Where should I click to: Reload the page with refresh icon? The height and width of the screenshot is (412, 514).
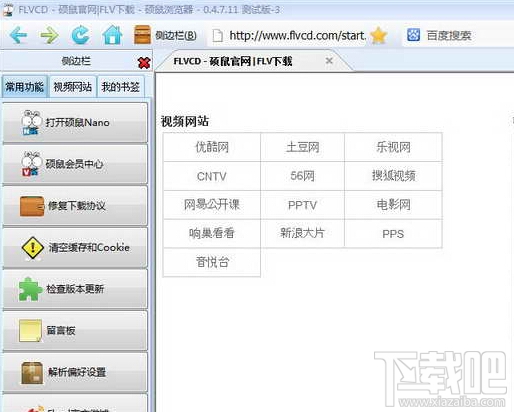pyautogui.click(x=80, y=35)
